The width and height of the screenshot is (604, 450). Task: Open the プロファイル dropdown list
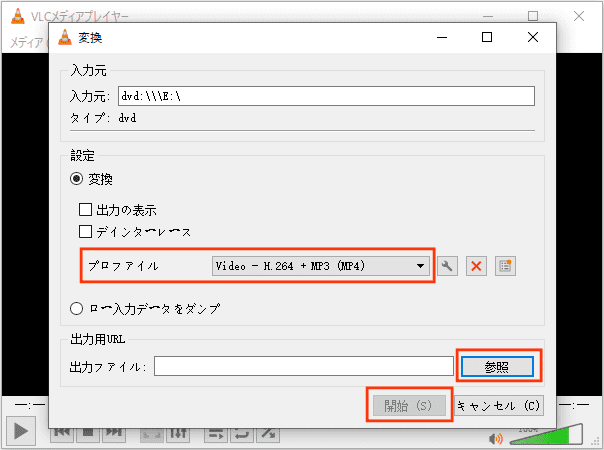(320, 266)
